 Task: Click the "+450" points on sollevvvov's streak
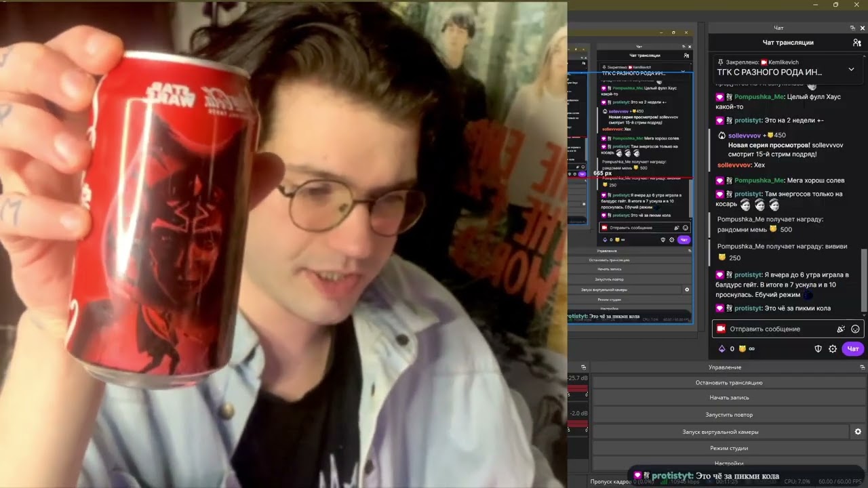774,135
